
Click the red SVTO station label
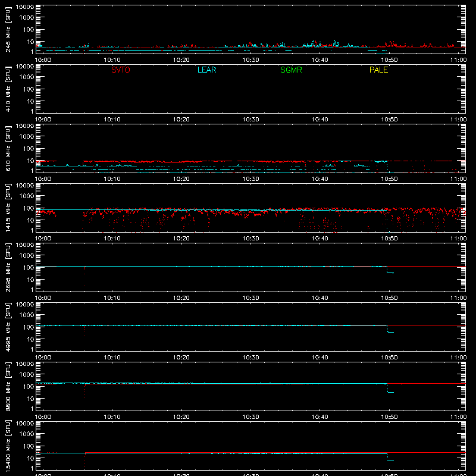coord(121,70)
